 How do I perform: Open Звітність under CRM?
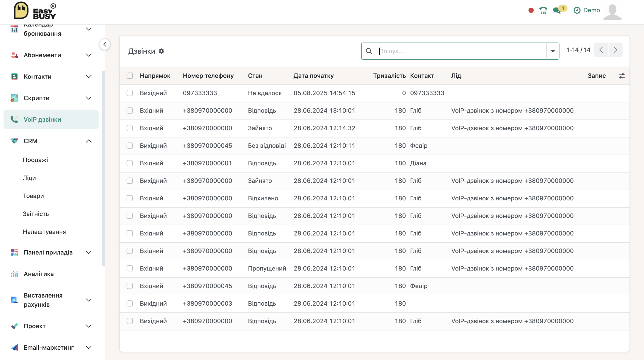coord(36,214)
